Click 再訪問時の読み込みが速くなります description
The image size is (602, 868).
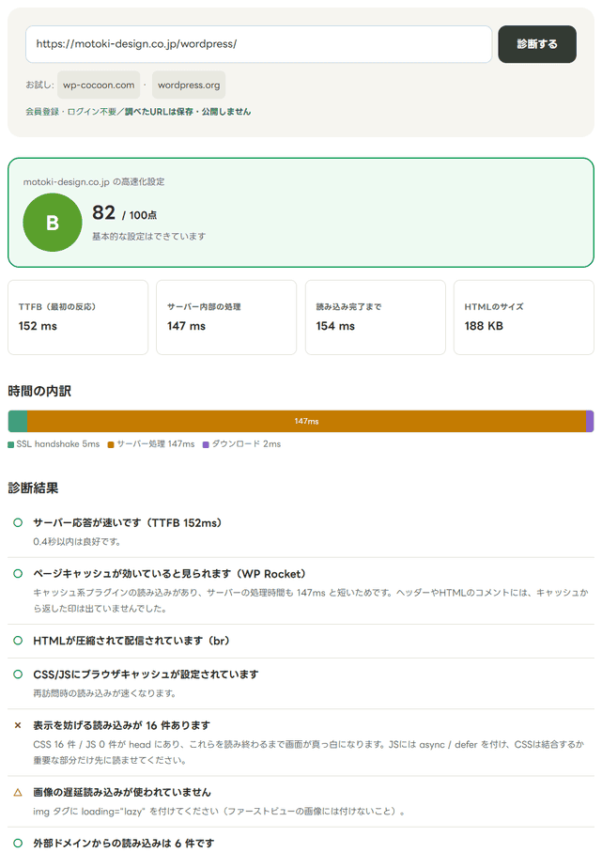click(104, 693)
